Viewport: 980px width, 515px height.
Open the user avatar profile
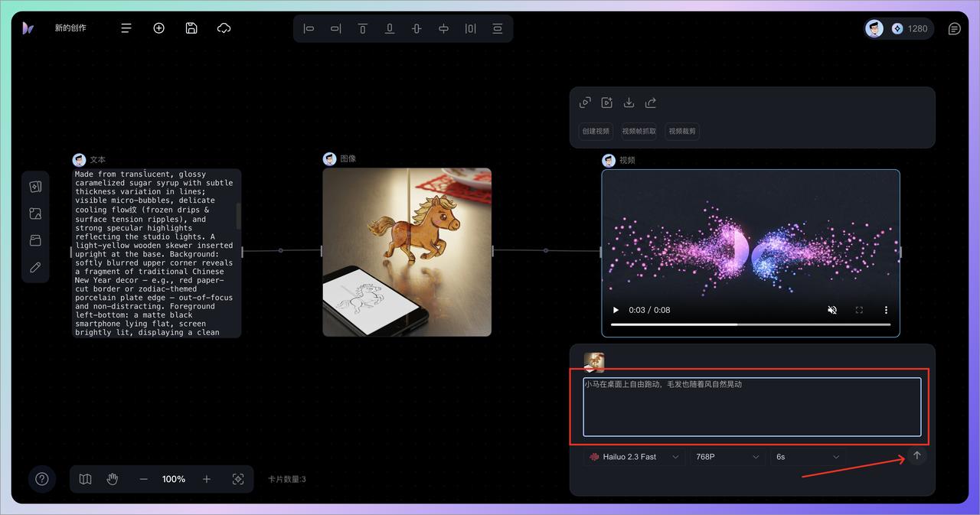tap(874, 28)
